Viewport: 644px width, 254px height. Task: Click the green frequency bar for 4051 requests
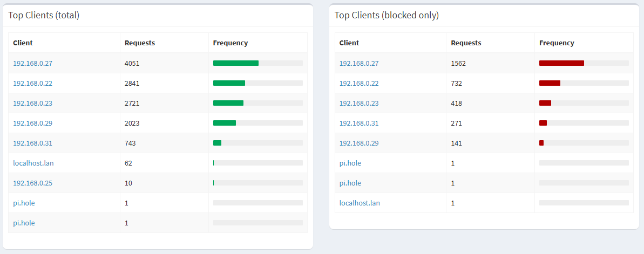tap(236, 63)
